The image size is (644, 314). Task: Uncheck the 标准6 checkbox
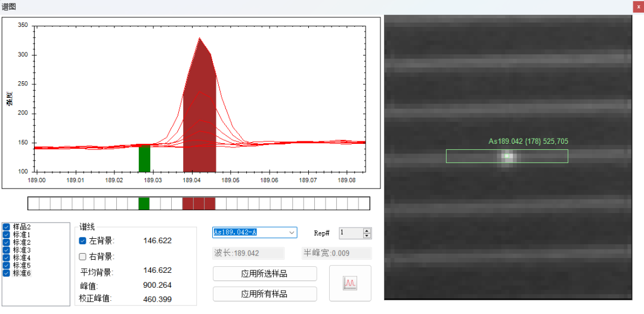pyautogui.click(x=7, y=273)
